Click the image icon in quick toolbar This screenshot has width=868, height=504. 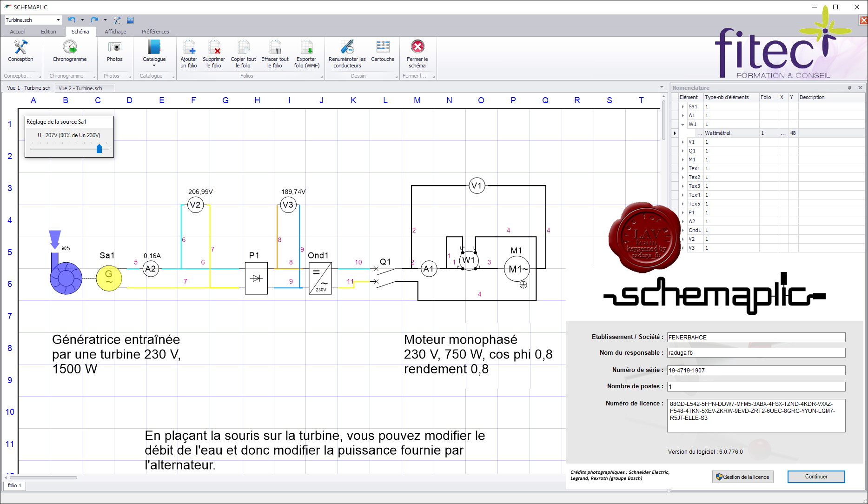pos(130,20)
